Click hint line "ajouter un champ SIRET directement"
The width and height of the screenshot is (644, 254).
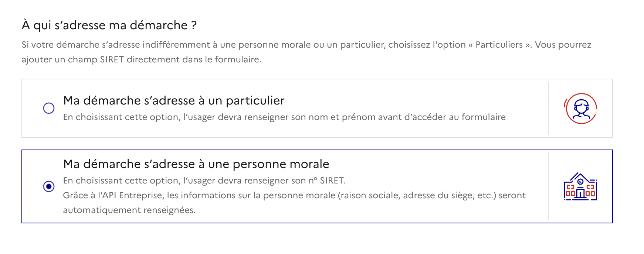click(141, 59)
